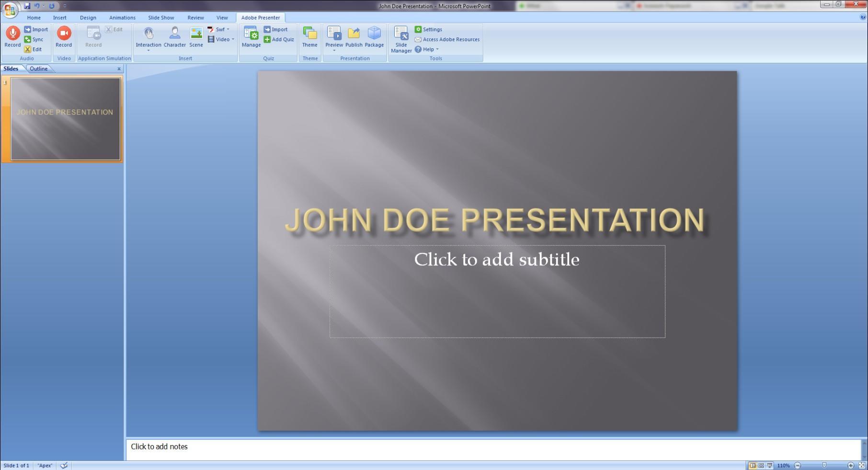Click the Record Audio microphone icon

pos(12,33)
